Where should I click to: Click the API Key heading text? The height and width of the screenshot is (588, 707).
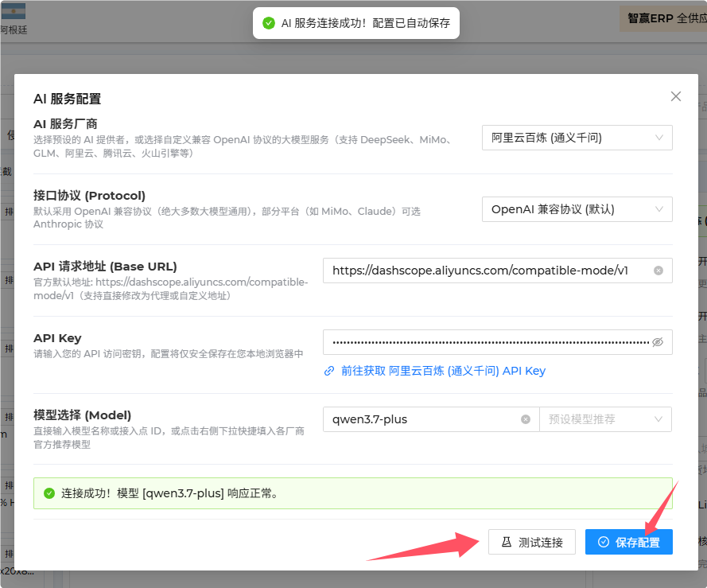click(x=57, y=338)
